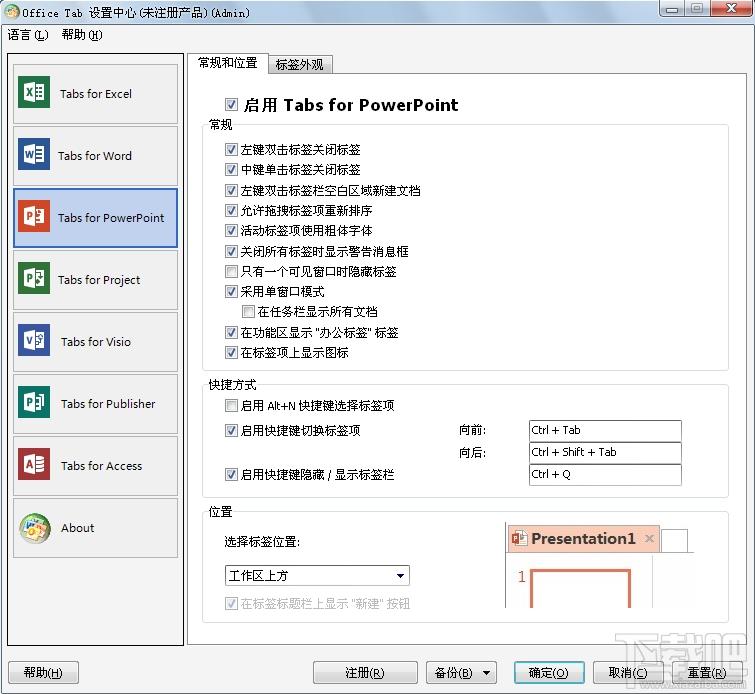Viewport: 755px width, 694px height.
Task: Click the Presentation1 preview tab PowerPoint icon
Action: (519, 538)
